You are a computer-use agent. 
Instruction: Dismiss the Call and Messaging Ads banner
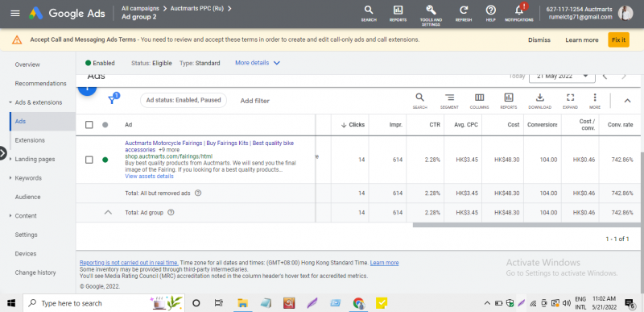[539, 40]
